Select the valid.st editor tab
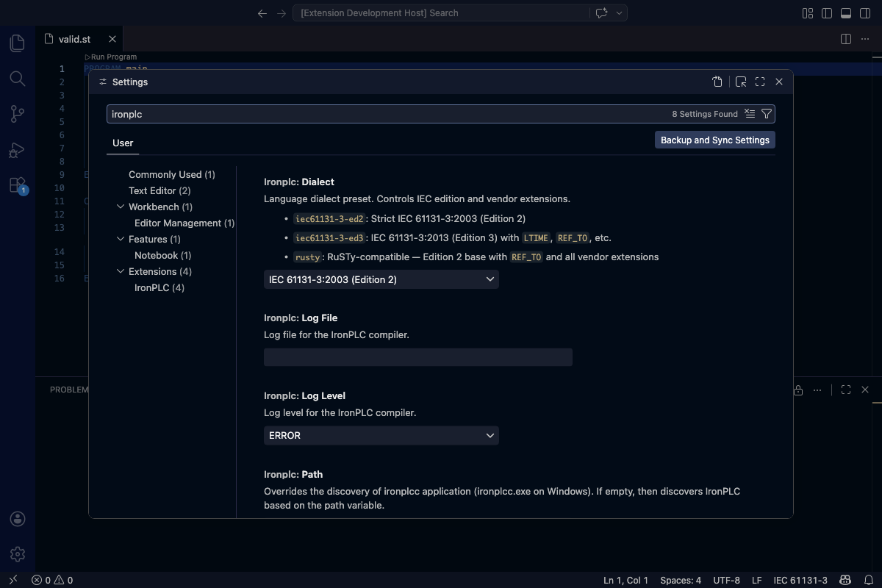The width and height of the screenshot is (882, 588). (73, 39)
